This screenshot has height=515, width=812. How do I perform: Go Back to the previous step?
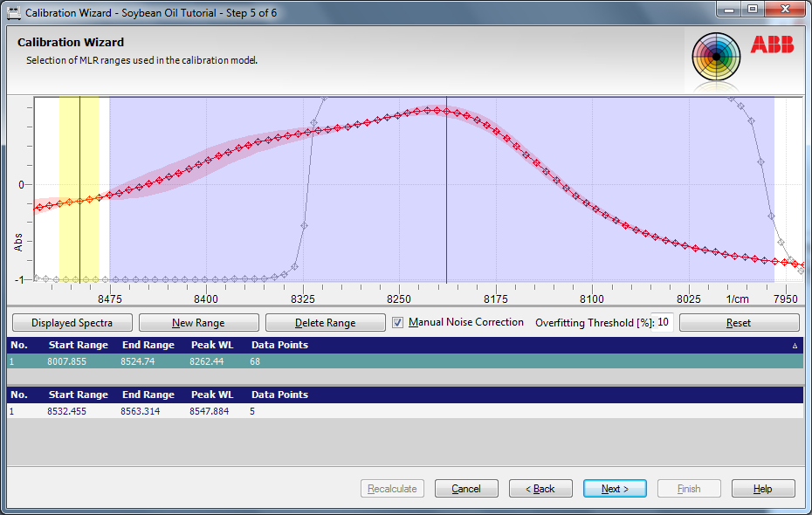click(540, 489)
